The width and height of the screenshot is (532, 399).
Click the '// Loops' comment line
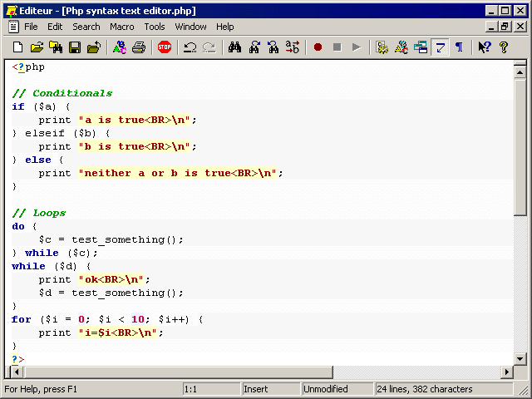point(39,213)
